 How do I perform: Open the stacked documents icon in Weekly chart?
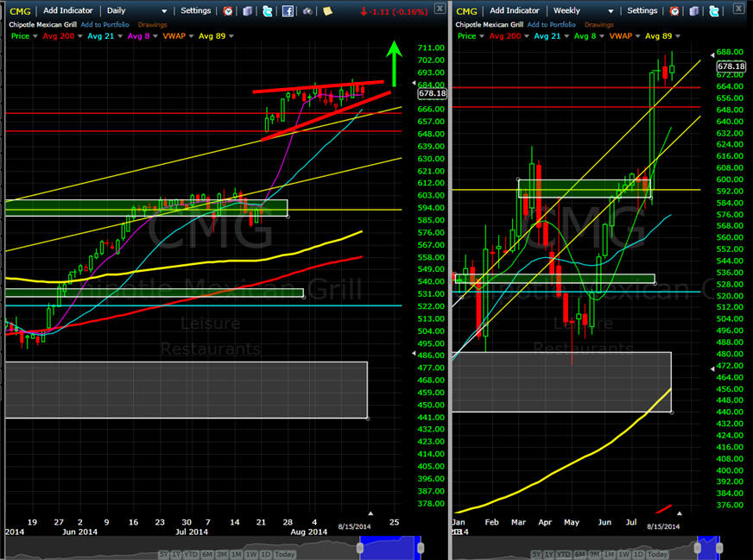coord(694,10)
